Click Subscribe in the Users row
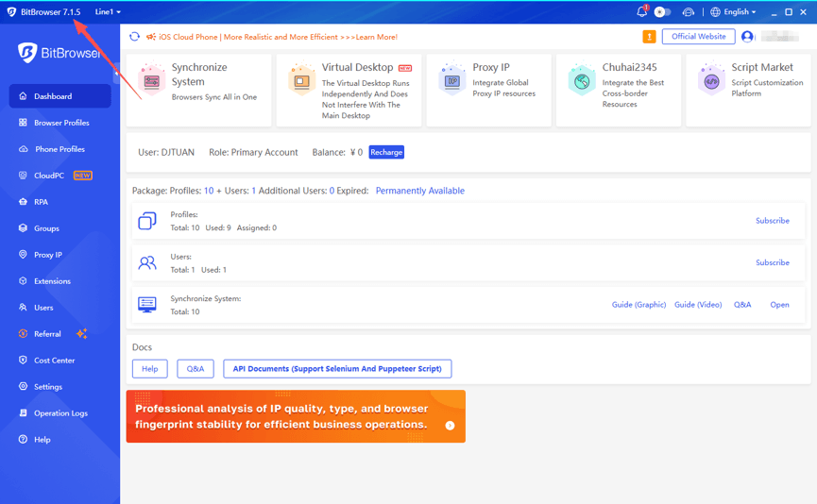 click(x=773, y=262)
